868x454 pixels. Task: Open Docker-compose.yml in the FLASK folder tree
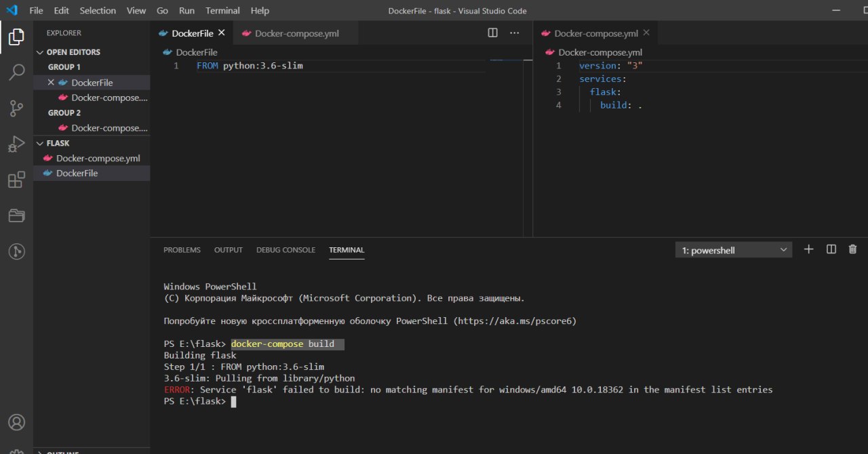tap(92, 158)
